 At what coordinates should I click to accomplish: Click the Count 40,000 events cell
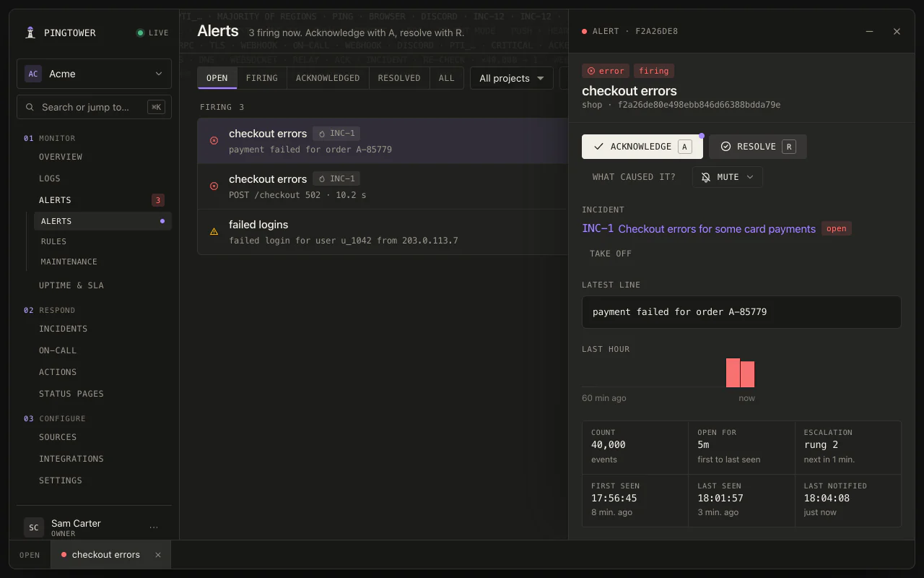(635, 448)
